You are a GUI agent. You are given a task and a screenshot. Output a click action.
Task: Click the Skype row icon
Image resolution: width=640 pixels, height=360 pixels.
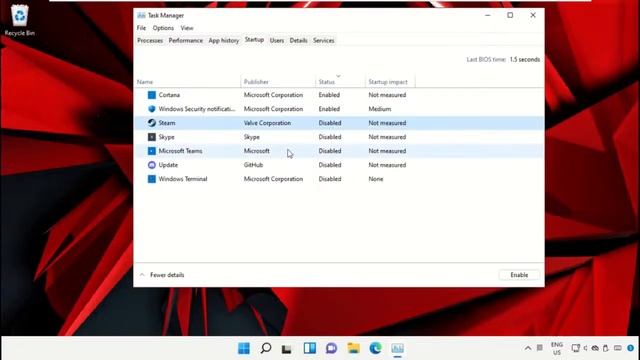pos(151,137)
